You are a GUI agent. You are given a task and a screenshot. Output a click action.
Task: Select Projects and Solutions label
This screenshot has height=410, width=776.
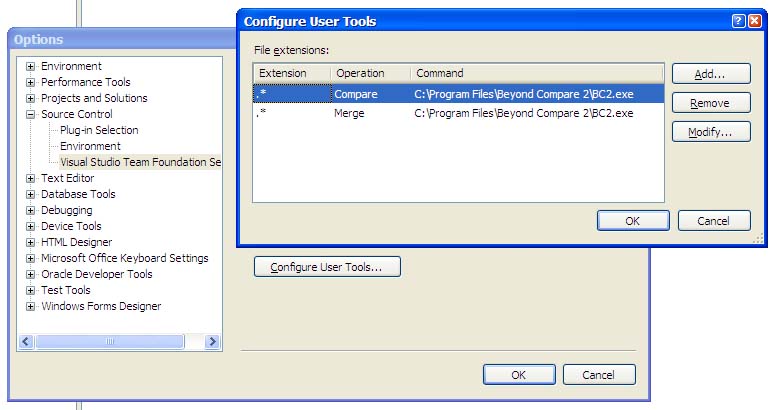94,98
